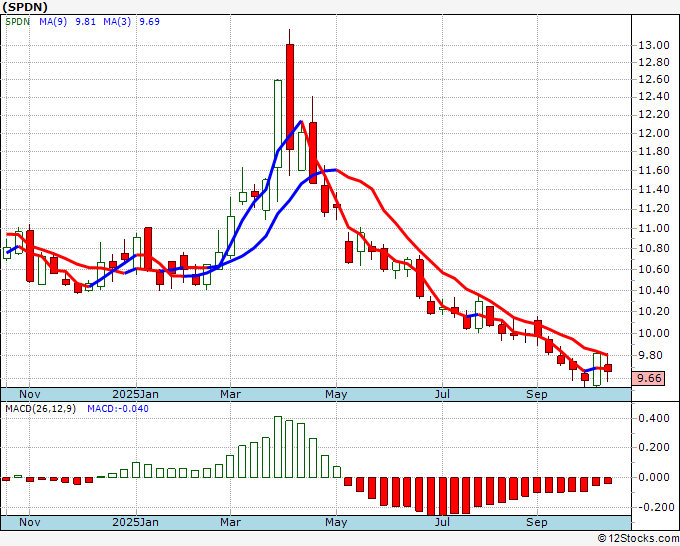Click the 13.00 price axis label
This screenshot has width=680, height=546.
point(654,45)
